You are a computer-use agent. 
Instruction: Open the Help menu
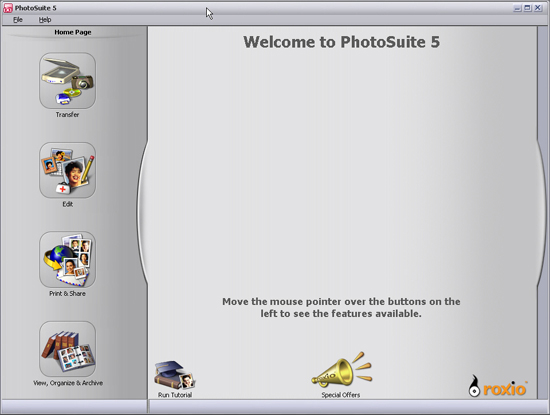[x=45, y=20]
